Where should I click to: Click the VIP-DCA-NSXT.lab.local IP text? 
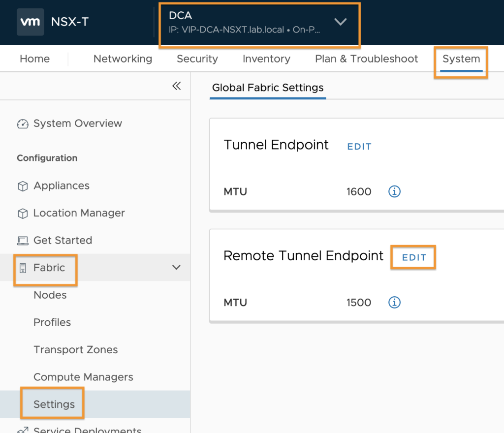(x=233, y=30)
